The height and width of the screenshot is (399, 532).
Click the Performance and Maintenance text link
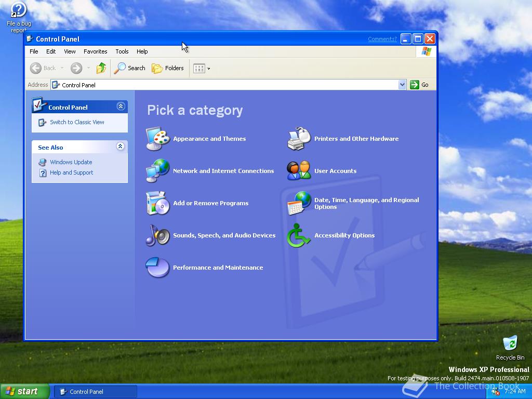[218, 268]
